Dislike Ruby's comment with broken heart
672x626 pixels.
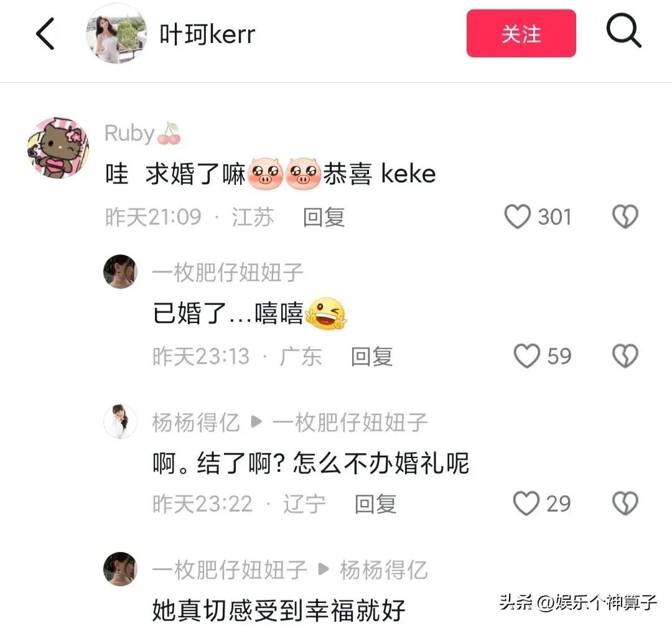point(625,217)
